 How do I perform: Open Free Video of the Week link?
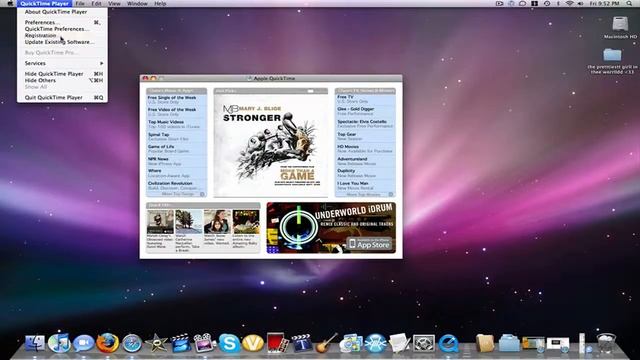tap(172, 110)
